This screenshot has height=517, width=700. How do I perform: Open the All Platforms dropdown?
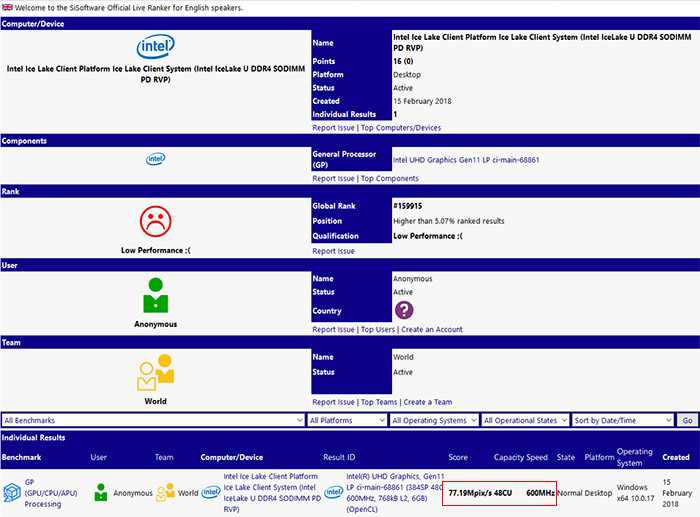click(x=347, y=420)
